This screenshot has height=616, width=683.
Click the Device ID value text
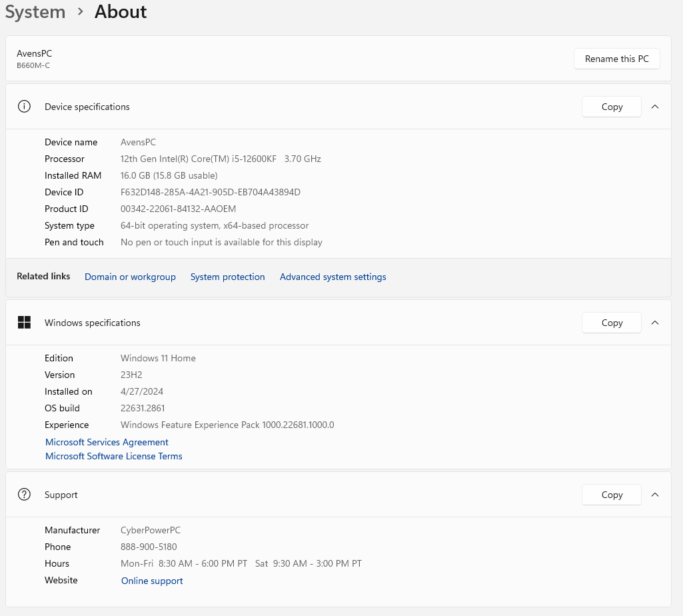[210, 192]
